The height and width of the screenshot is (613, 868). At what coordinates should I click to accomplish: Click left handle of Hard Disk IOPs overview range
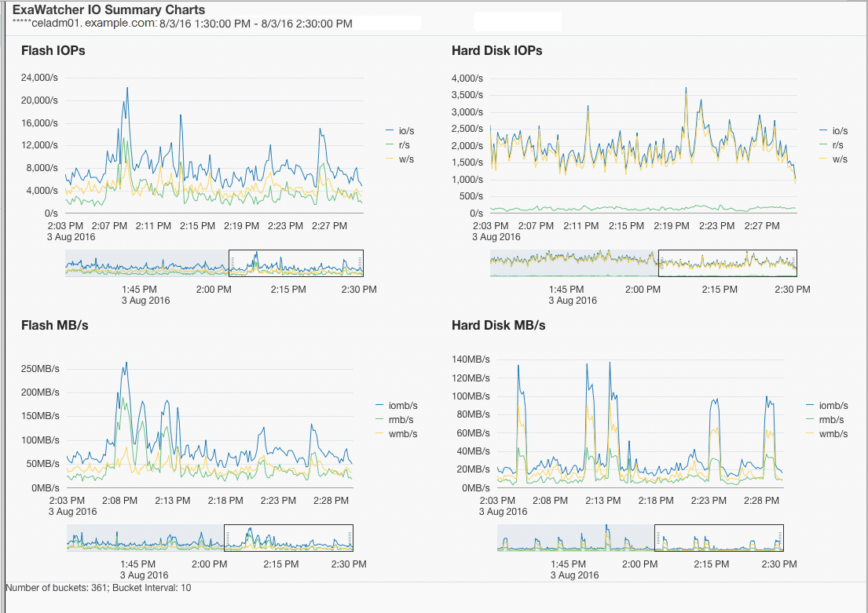click(x=661, y=264)
